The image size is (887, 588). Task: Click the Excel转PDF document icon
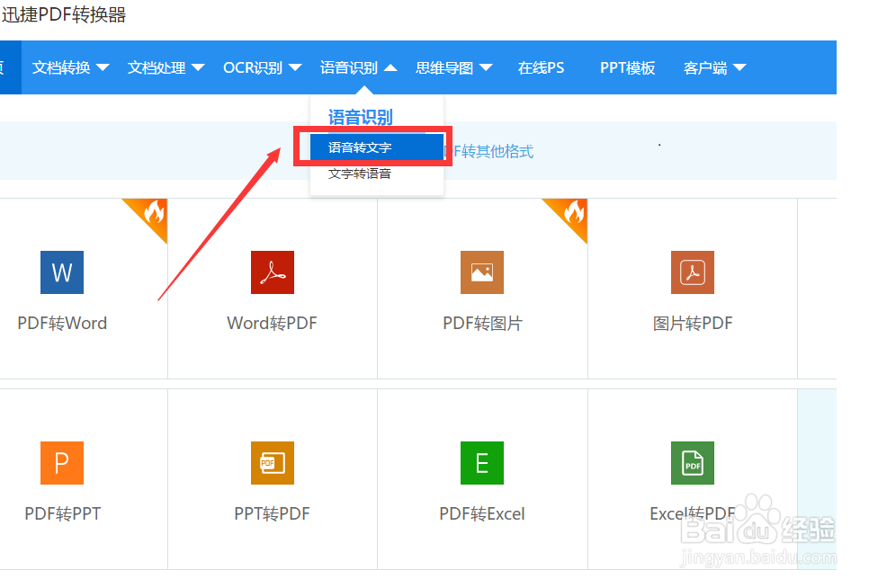click(x=692, y=463)
